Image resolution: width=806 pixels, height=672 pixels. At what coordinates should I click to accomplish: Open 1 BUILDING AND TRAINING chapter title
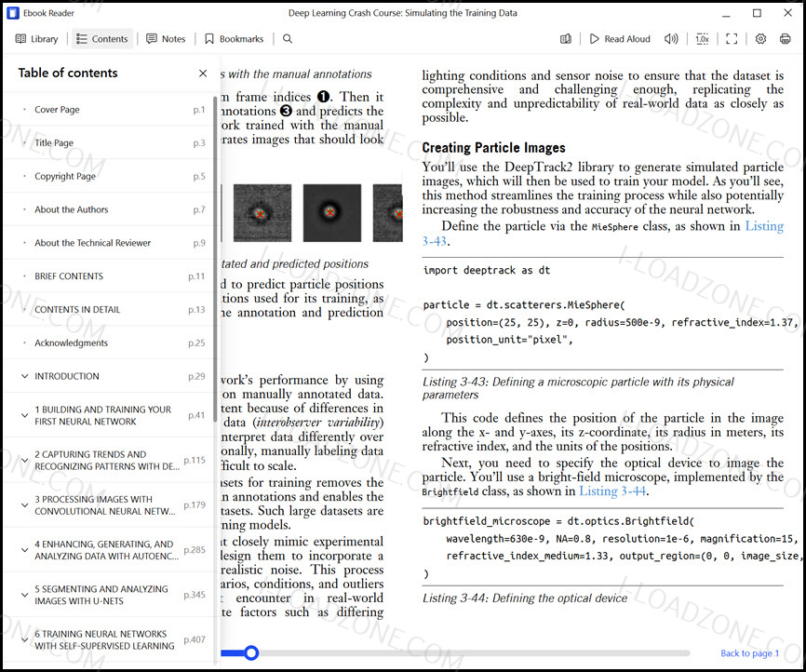(102, 415)
